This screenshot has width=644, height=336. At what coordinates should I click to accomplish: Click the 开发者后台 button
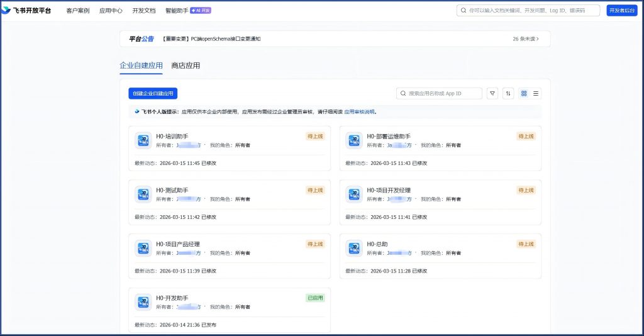622,11
